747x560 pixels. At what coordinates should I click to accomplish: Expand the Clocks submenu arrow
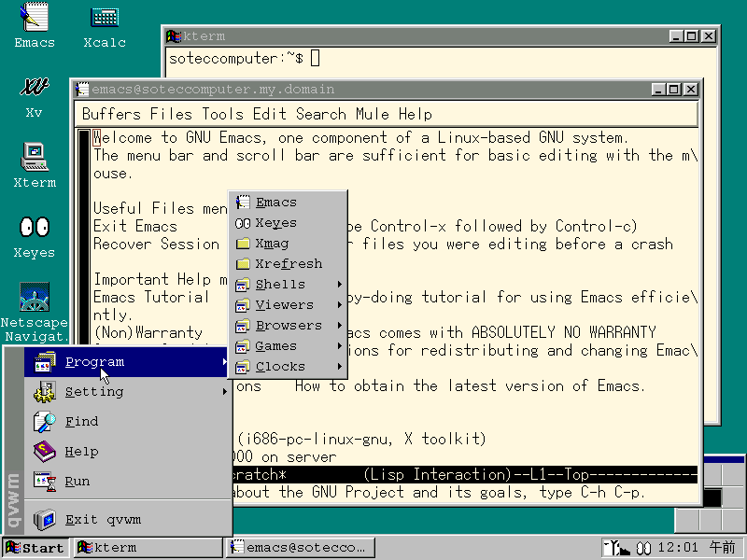pyautogui.click(x=339, y=366)
